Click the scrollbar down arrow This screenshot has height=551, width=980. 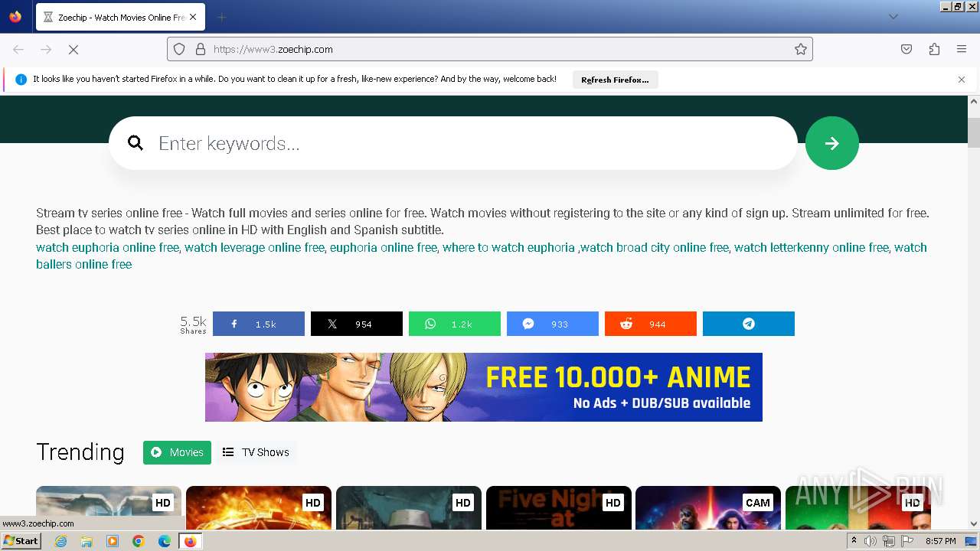click(x=974, y=524)
